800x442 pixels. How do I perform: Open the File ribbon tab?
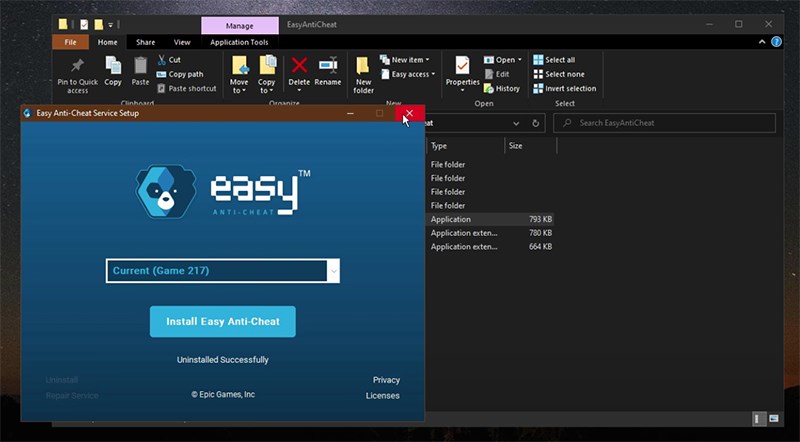coord(70,42)
